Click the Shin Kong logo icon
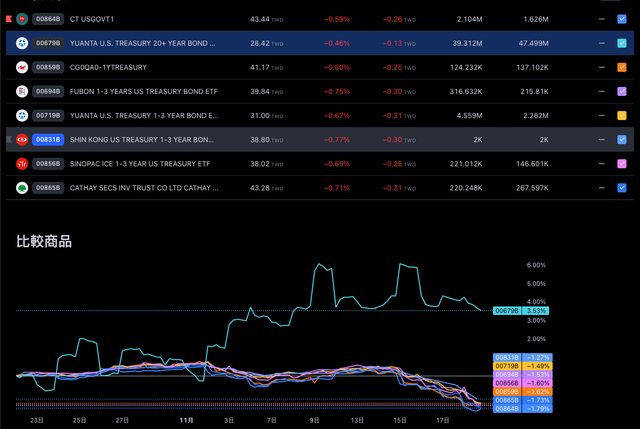Image resolution: width=640 pixels, height=429 pixels. [21, 139]
